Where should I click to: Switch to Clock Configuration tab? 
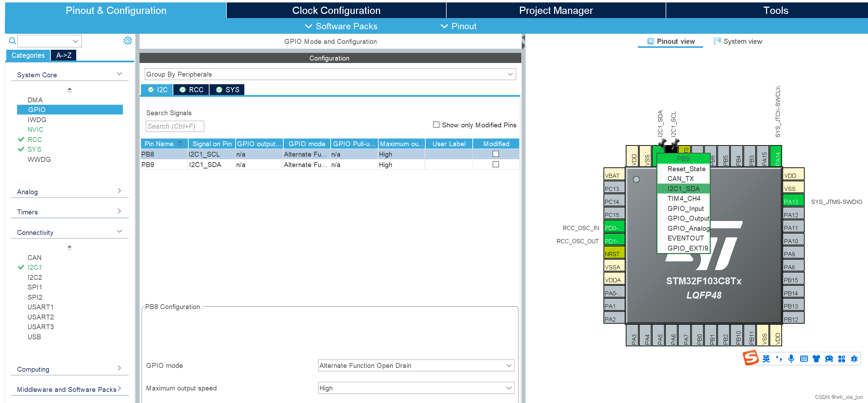336,10
